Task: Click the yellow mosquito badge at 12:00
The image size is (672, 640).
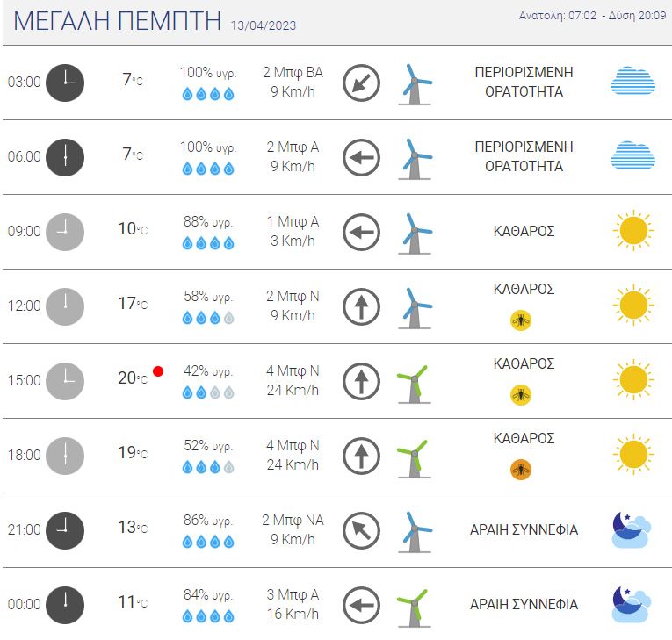Action: [x=521, y=320]
